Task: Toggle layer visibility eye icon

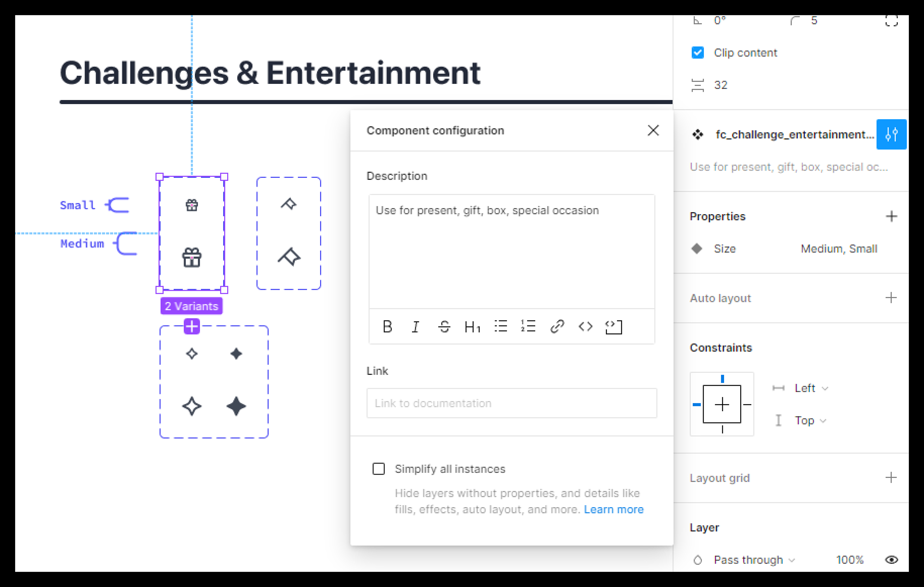Action: (892, 560)
